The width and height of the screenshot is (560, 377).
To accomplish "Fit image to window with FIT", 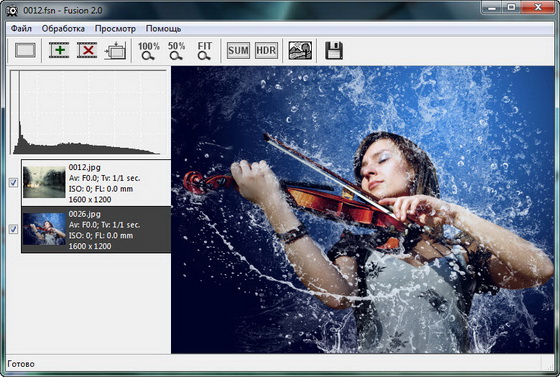I will pos(205,51).
